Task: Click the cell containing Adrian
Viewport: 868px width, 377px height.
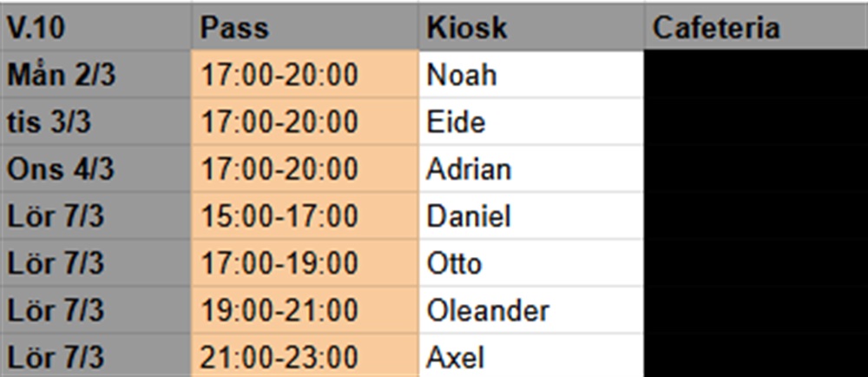Action: click(530, 169)
